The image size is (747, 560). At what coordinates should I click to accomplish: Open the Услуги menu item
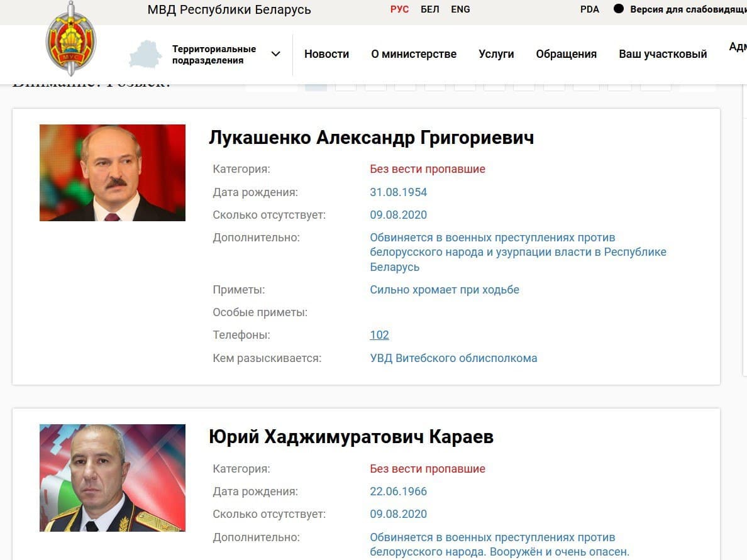coord(496,54)
